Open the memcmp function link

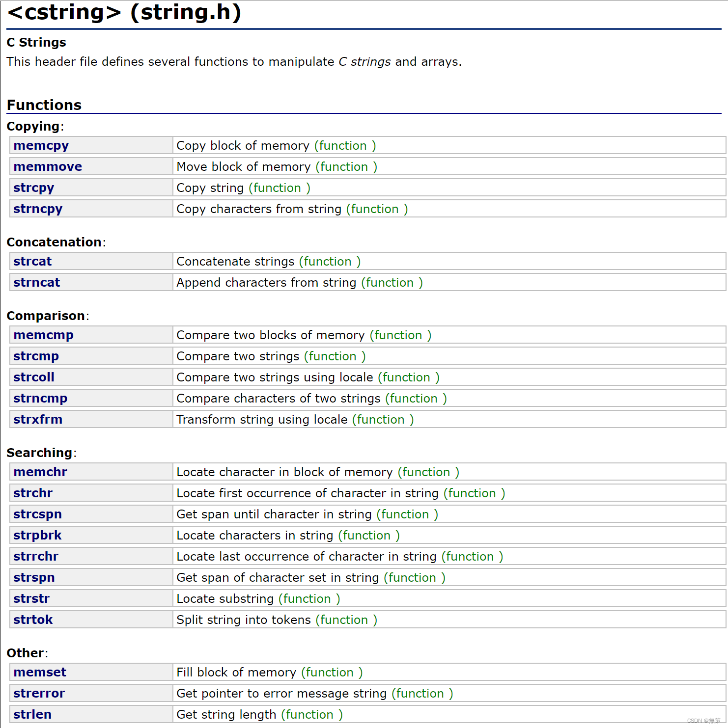[x=44, y=335]
